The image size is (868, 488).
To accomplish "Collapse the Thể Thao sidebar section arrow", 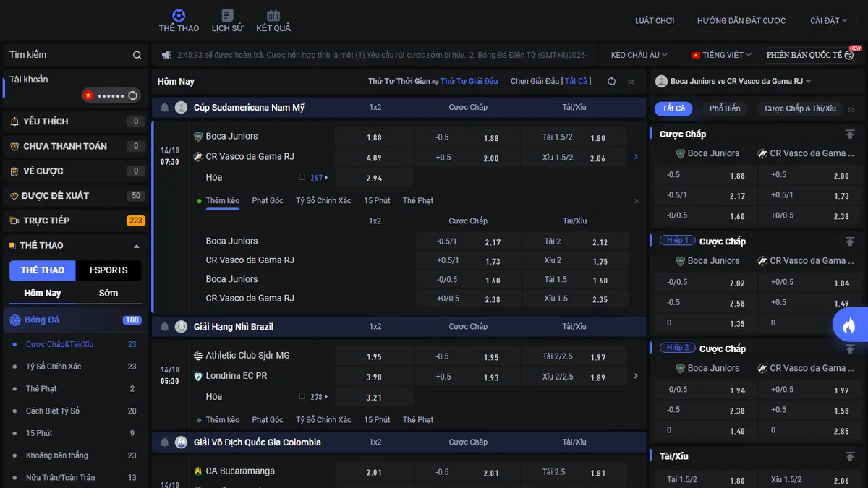I will pos(137,246).
